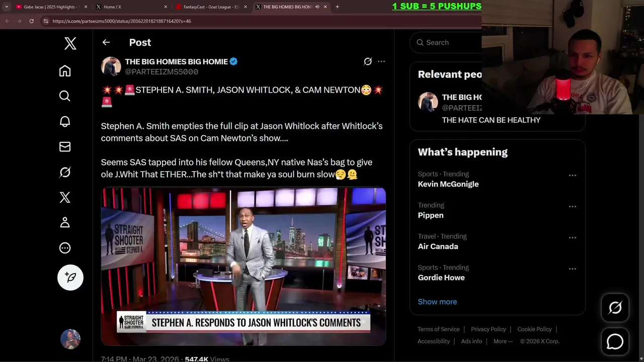644x362 pixels.
Task: Expand the More footer menu
Action: pos(503,341)
